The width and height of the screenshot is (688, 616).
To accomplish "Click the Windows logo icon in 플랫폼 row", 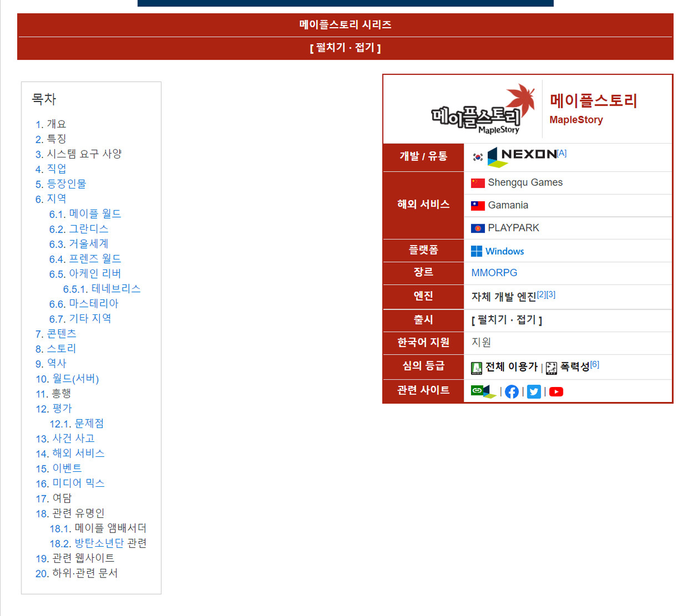I will click(477, 251).
